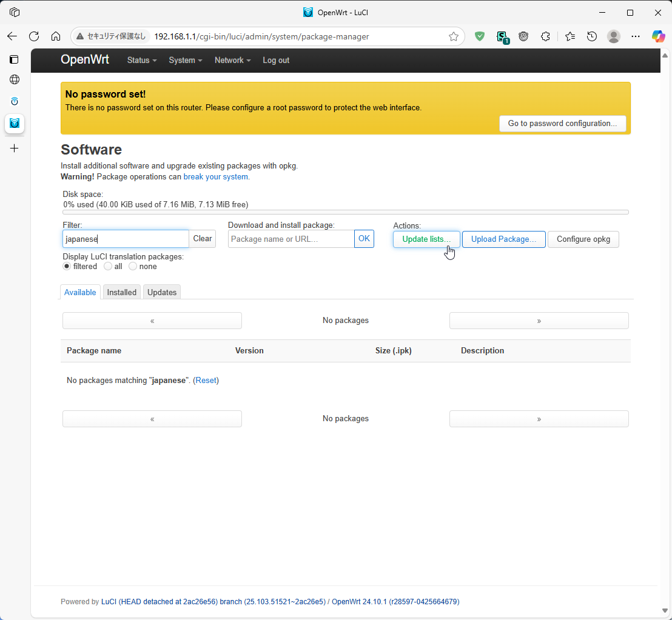Viewport: 672px width, 620px height.
Task: Click the Description column header
Action: pyautogui.click(x=483, y=351)
